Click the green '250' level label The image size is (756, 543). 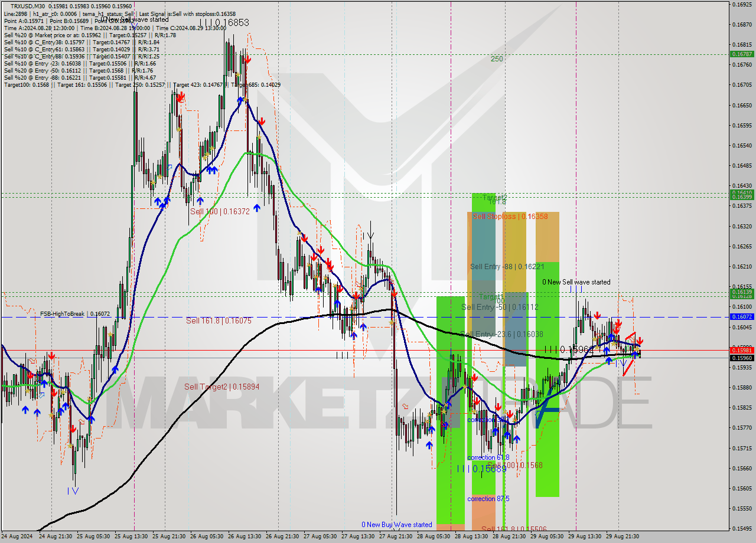(x=497, y=59)
